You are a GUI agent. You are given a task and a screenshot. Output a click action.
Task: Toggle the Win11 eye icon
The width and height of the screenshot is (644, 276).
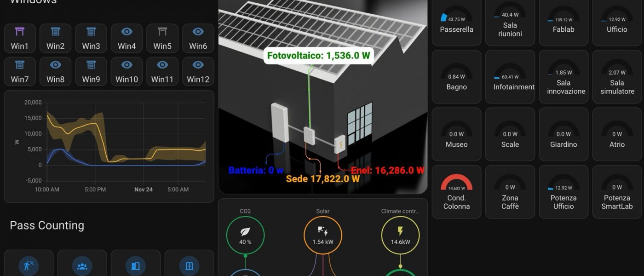(162, 65)
